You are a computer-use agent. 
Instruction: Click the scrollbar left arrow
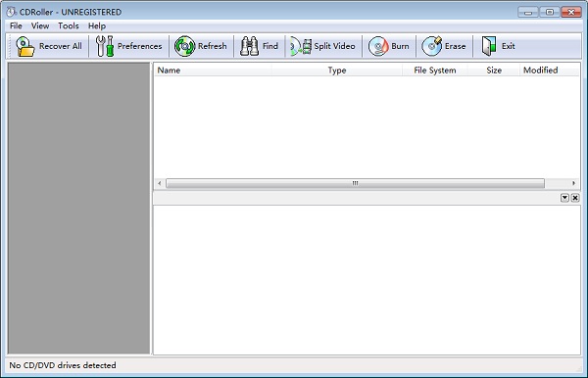[160, 183]
